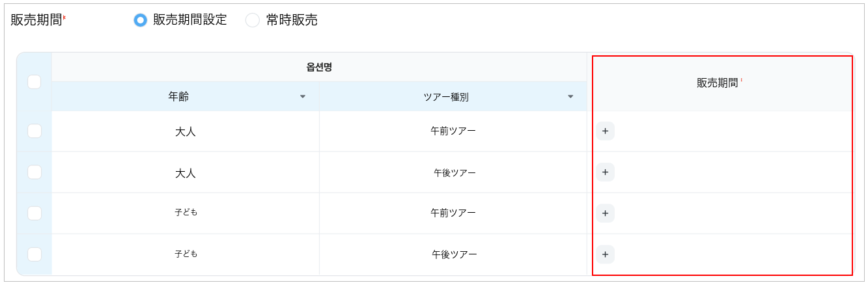Check the 大人 午後ツアー row checkbox

[35, 172]
